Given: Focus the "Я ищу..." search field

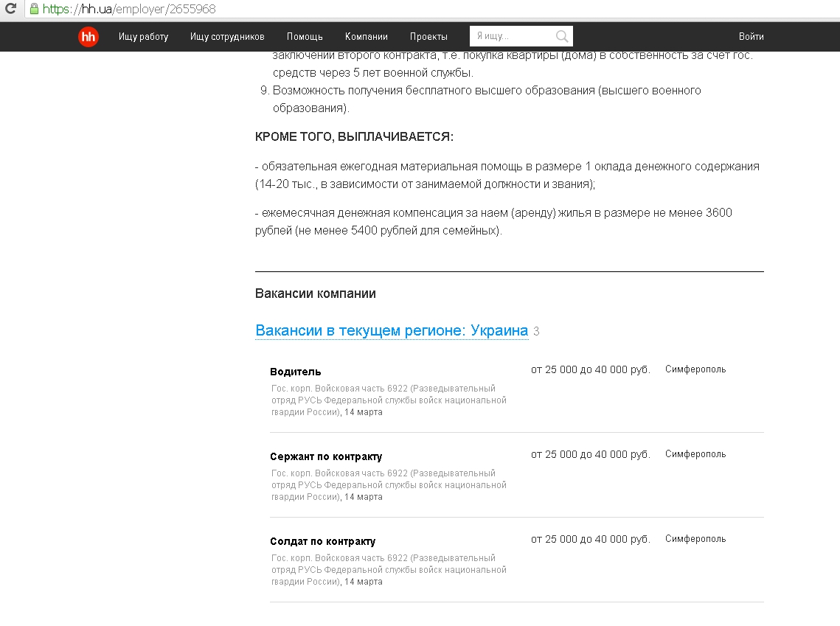Looking at the screenshot, I should 513,36.
